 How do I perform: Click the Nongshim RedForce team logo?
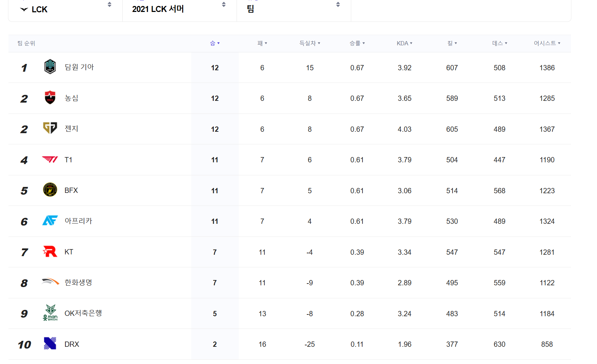pyautogui.click(x=50, y=97)
